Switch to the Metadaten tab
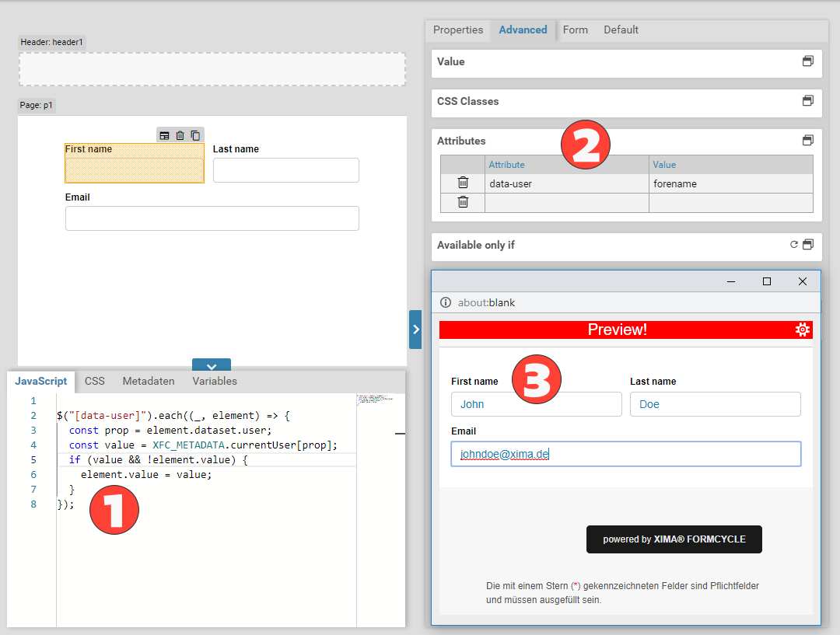The width and height of the screenshot is (840, 635). tap(149, 381)
